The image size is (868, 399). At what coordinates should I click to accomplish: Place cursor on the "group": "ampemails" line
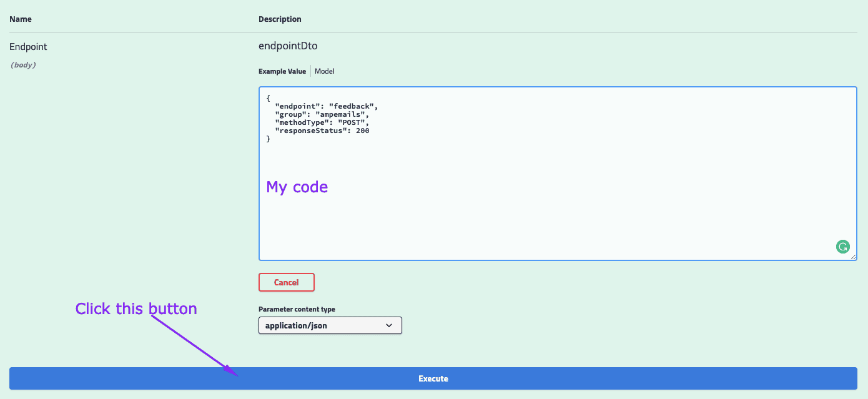pyautogui.click(x=322, y=114)
